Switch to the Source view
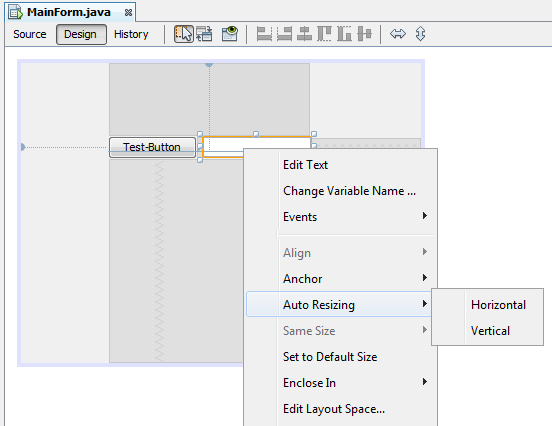This screenshot has height=426, width=552. 30,34
